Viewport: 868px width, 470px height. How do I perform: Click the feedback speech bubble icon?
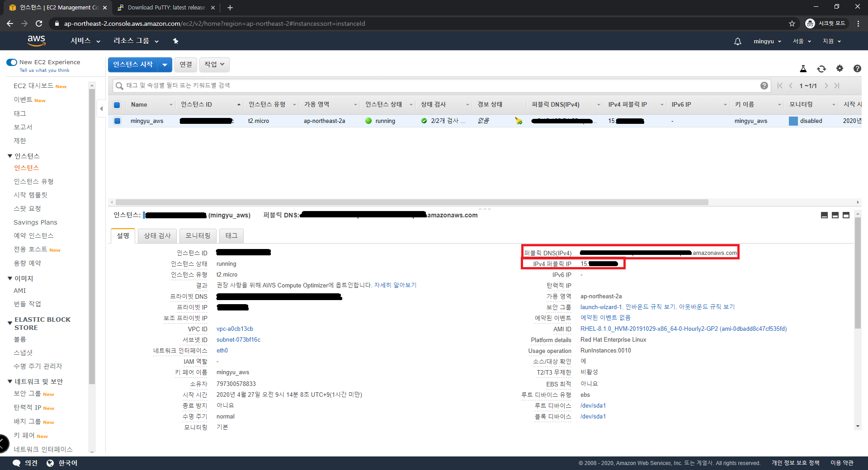tap(17, 463)
